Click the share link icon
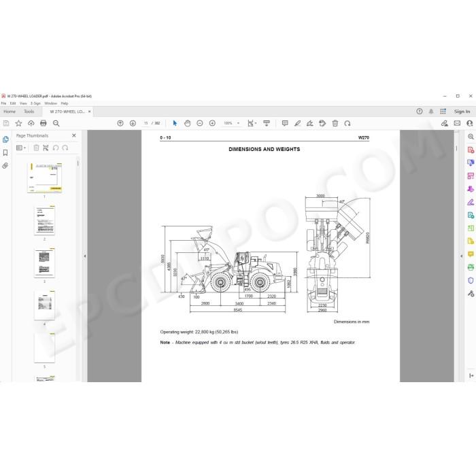This screenshot has width=476, height=476. 445,123
